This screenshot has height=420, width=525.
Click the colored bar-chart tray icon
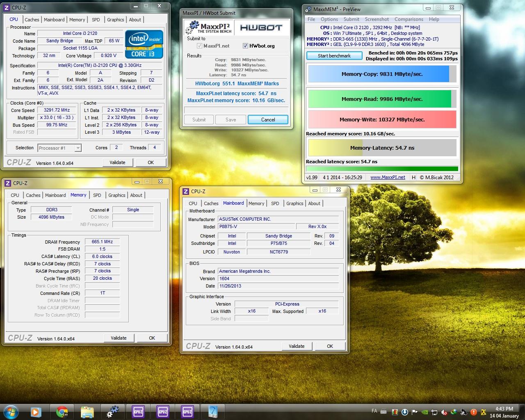click(395, 412)
